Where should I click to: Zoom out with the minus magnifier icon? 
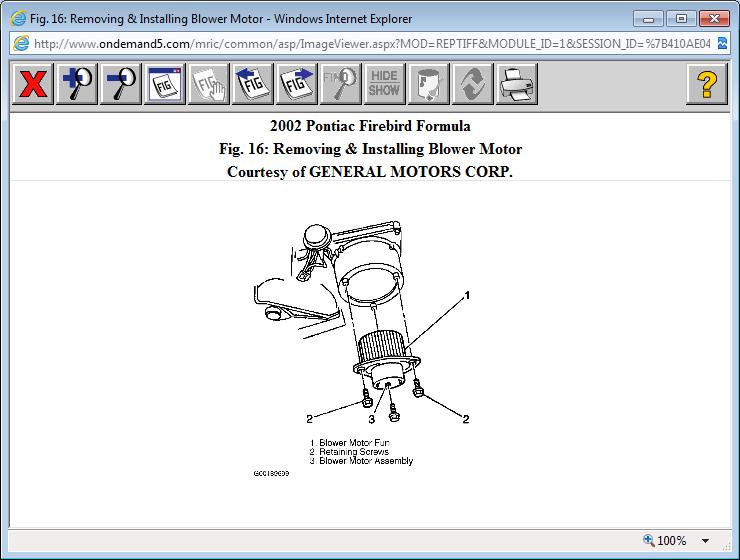click(x=121, y=84)
